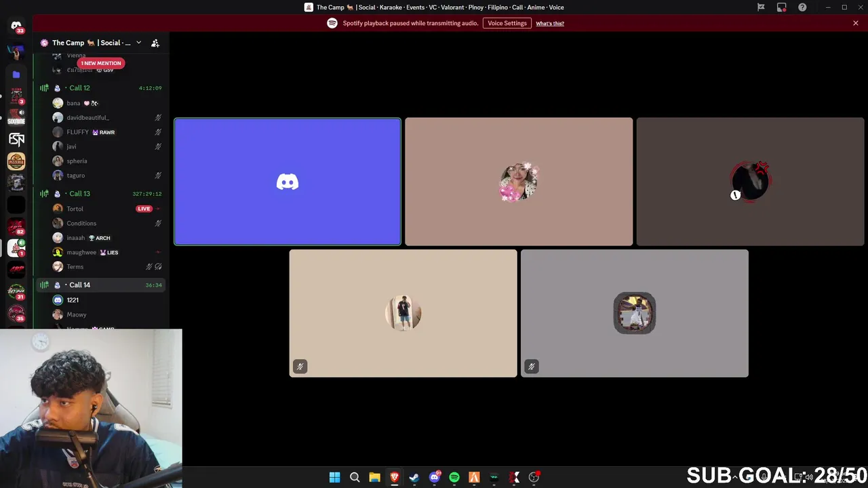Click the ARCH tag next to inaaah

click(x=99, y=238)
